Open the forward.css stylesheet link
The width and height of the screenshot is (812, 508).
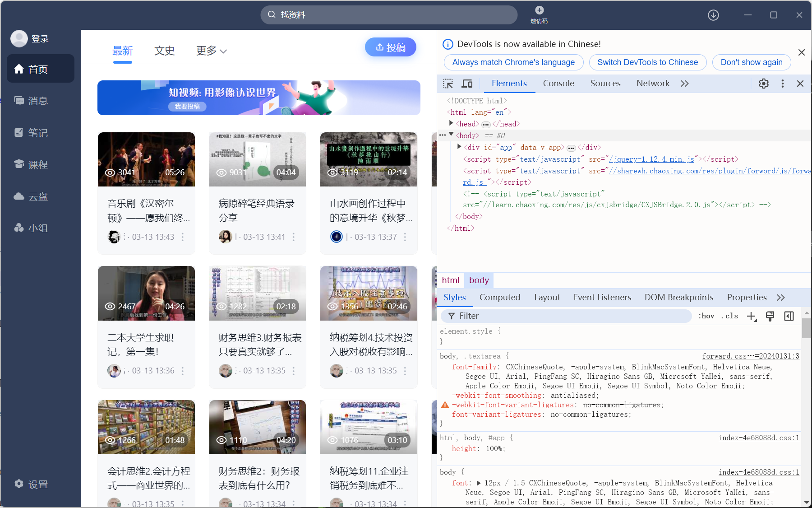pos(751,356)
